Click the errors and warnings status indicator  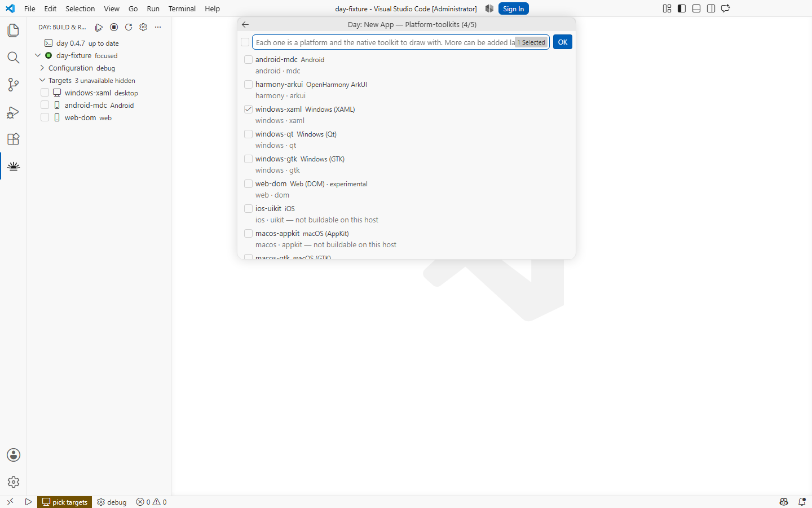(x=152, y=502)
